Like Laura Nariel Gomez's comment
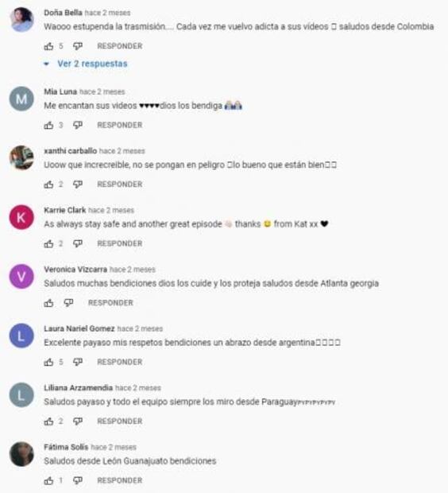Image resolution: width=448 pixels, height=493 pixels. (48, 363)
